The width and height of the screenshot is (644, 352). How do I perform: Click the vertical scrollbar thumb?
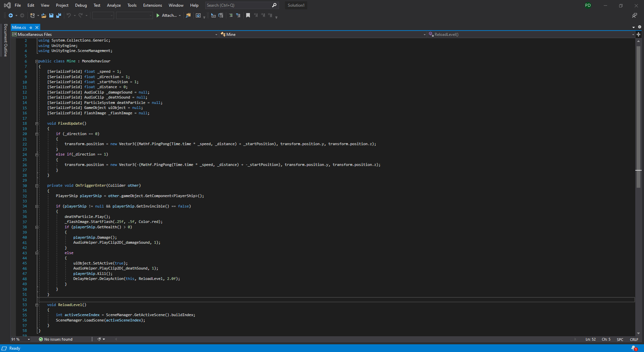[x=638, y=117]
